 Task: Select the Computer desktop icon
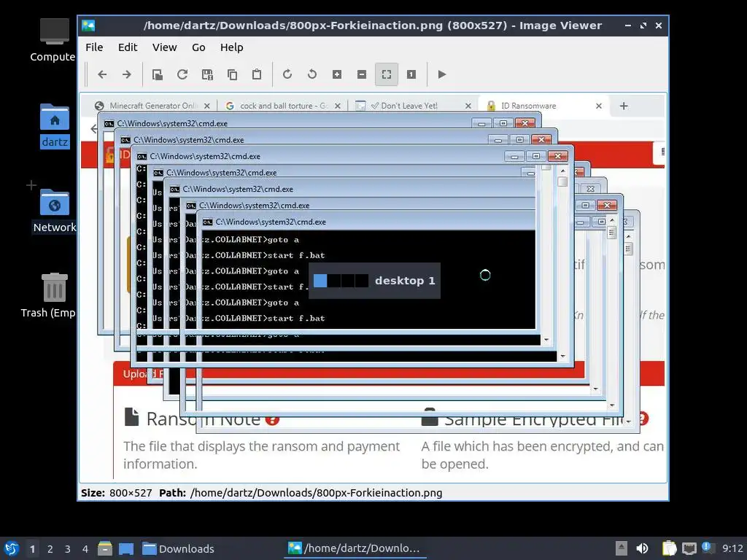coord(54,41)
